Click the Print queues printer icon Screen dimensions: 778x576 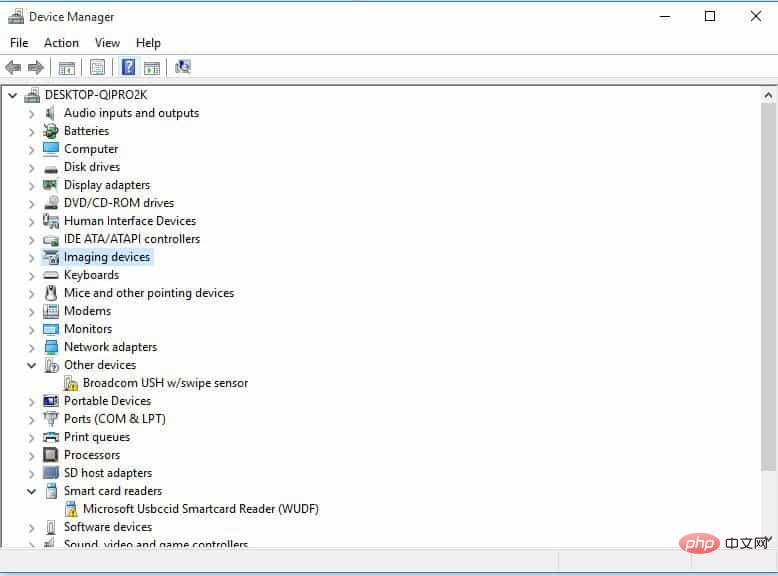pyautogui.click(x=51, y=437)
